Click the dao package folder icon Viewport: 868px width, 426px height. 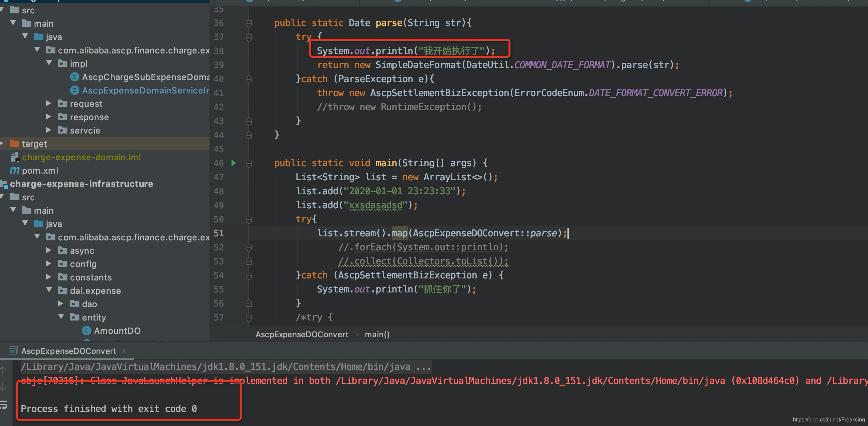click(x=74, y=304)
